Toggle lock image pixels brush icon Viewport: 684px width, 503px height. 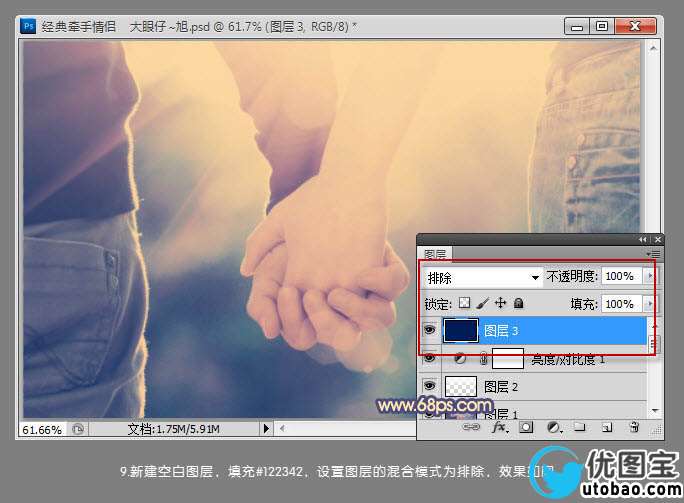tap(482, 303)
